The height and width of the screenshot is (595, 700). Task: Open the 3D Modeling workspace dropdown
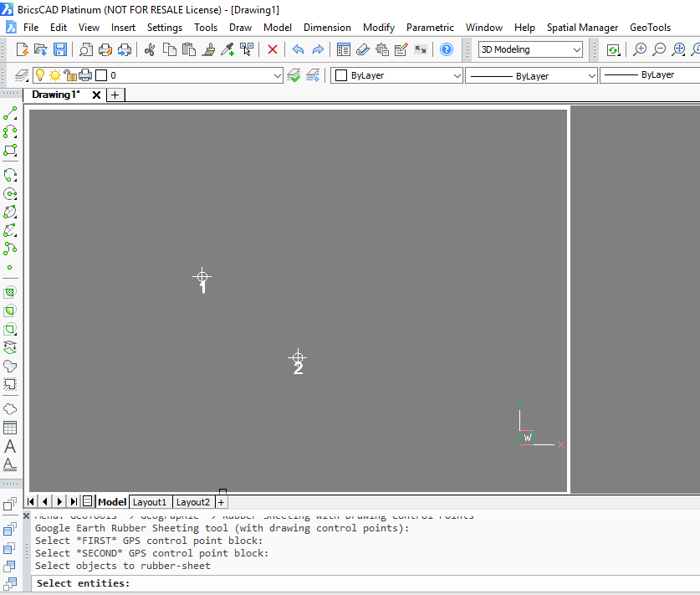pyautogui.click(x=531, y=49)
